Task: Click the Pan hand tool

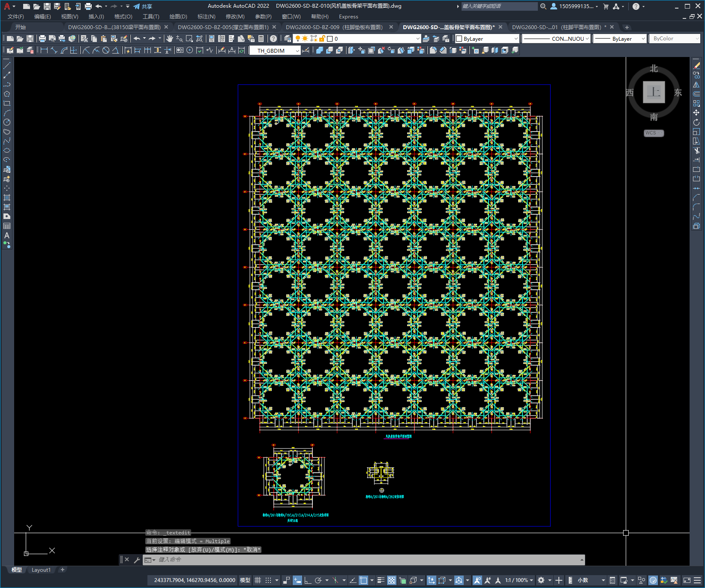Action: click(x=169, y=39)
